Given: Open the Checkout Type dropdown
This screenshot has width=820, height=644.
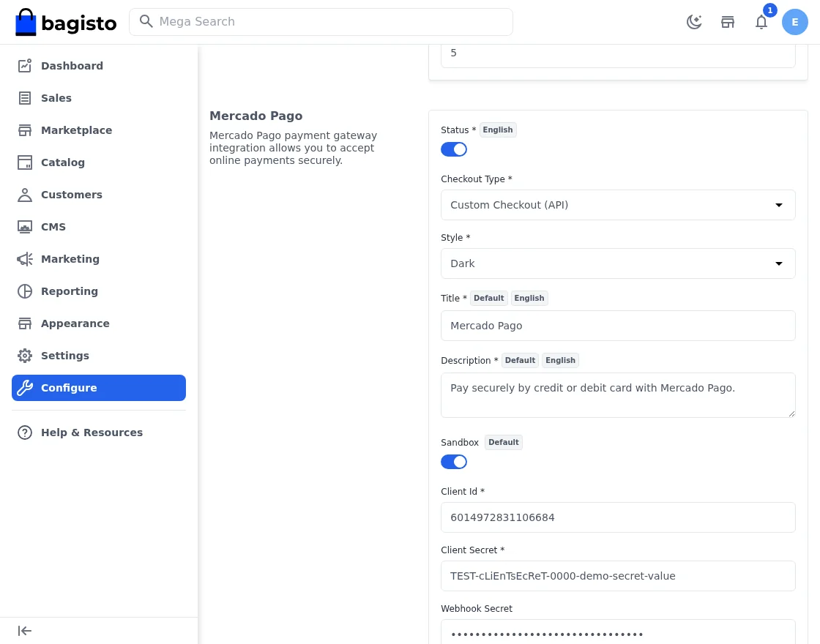Looking at the screenshot, I should pos(618,205).
